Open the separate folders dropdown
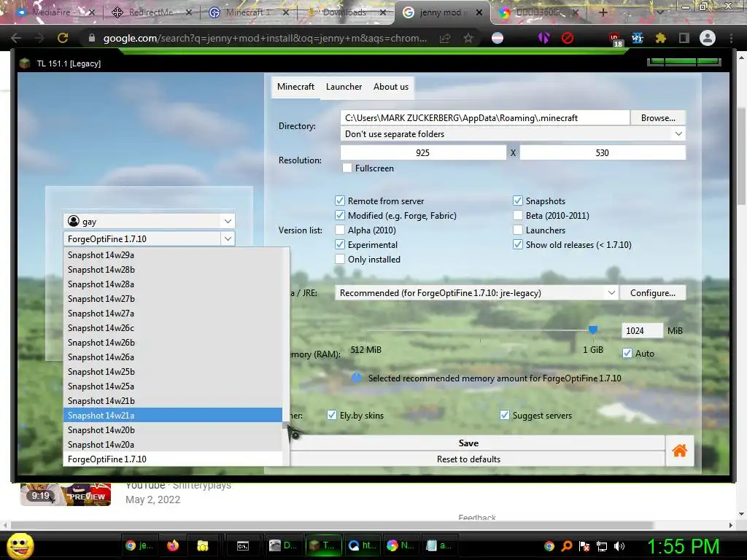Image resolution: width=747 pixels, height=560 pixels. pos(513,134)
